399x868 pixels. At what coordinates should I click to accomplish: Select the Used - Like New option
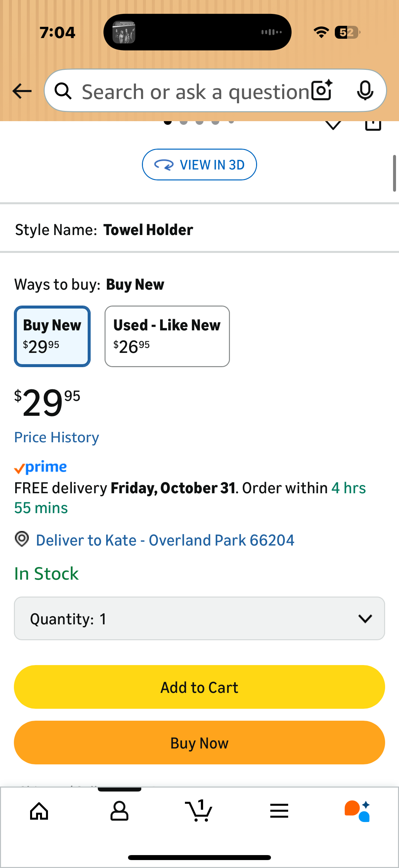pos(167,336)
